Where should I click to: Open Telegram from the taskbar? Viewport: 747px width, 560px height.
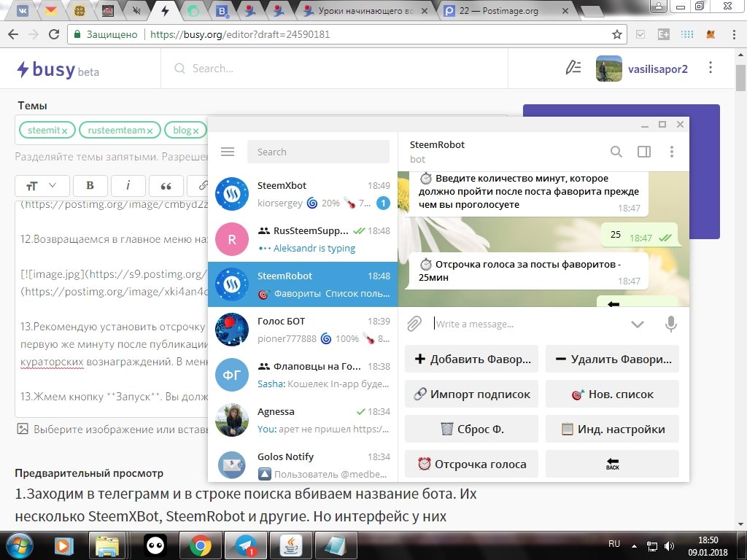[246, 545]
